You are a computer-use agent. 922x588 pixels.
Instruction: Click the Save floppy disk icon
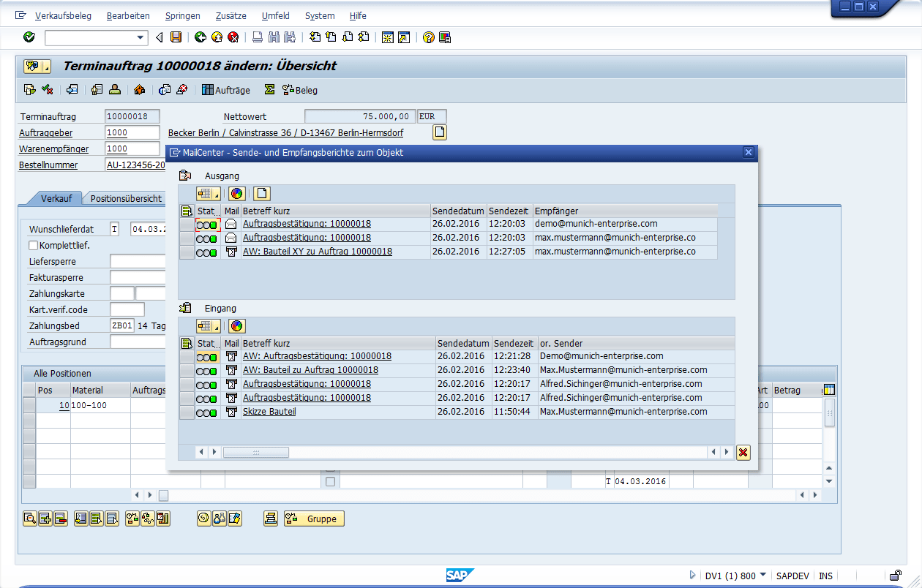click(176, 37)
